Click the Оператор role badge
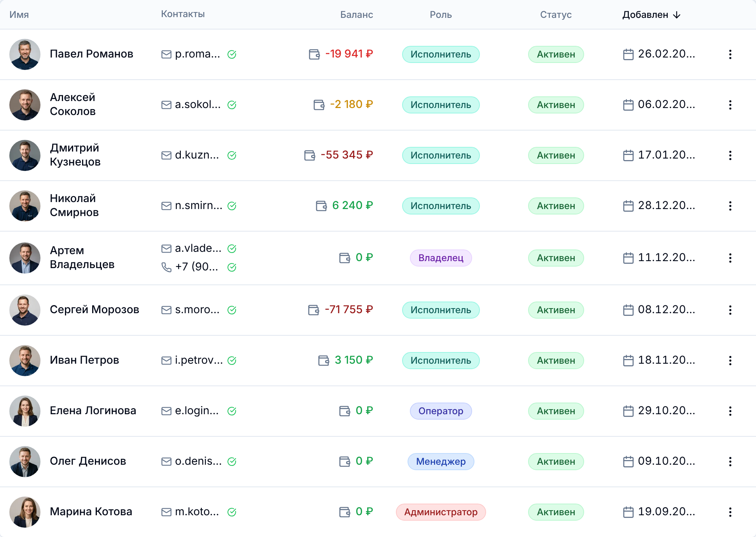Screen dimensions: 756x537 click(441, 411)
